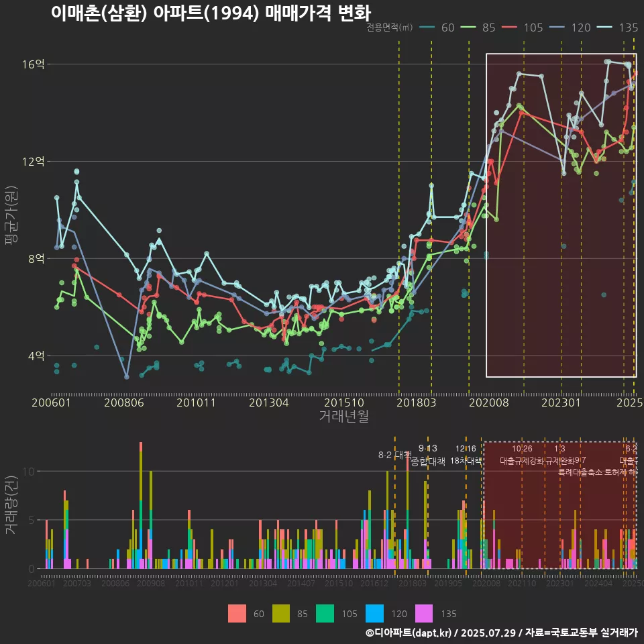
Task: Click the volume chart 202404 x-axis label
Action: [598, 583]
